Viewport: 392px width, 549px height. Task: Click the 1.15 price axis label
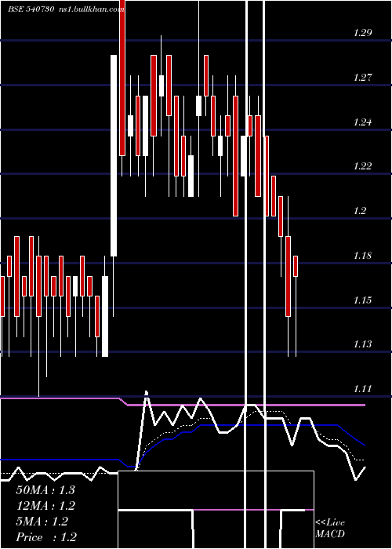click(362, 300)
